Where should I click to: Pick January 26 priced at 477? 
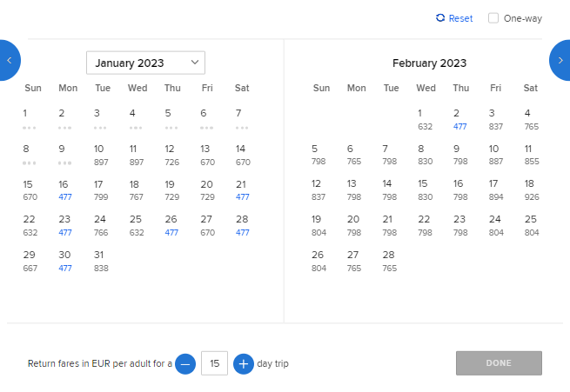[171, 226]
